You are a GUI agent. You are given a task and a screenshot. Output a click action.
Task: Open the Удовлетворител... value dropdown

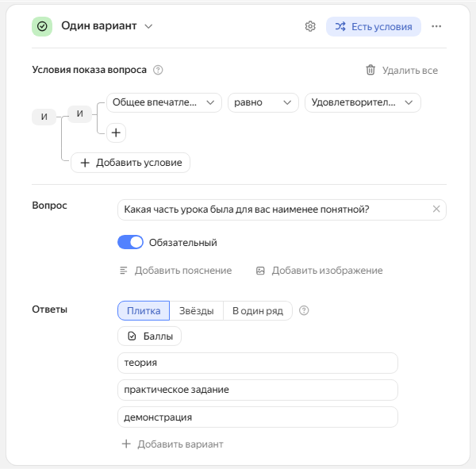pyautogui.click(x=363, y=102)
